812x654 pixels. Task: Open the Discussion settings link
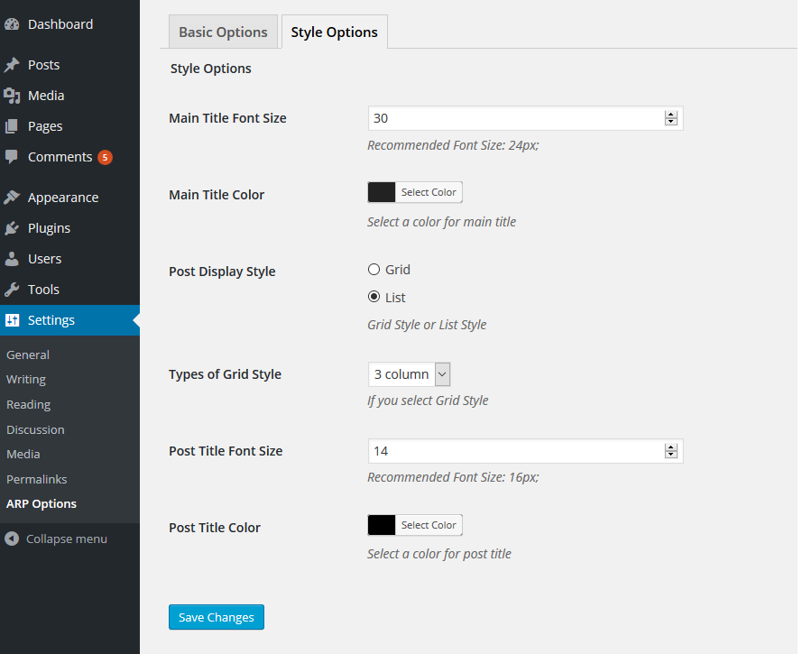(x=35, y=429)
